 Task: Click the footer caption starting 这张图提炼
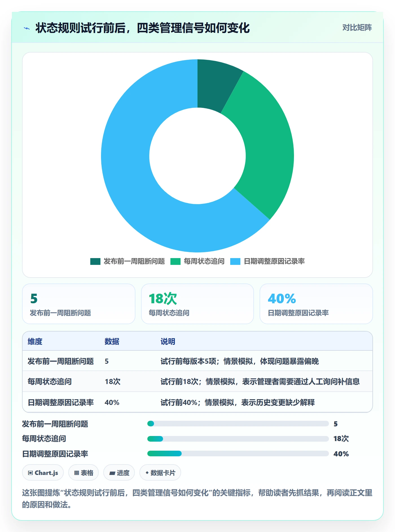coord(197,499)
